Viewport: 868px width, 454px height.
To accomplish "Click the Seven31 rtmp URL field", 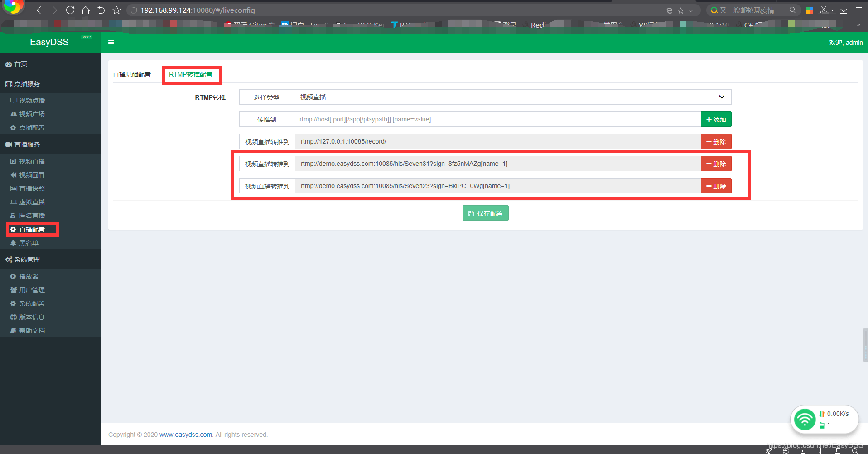I will 497,164.
